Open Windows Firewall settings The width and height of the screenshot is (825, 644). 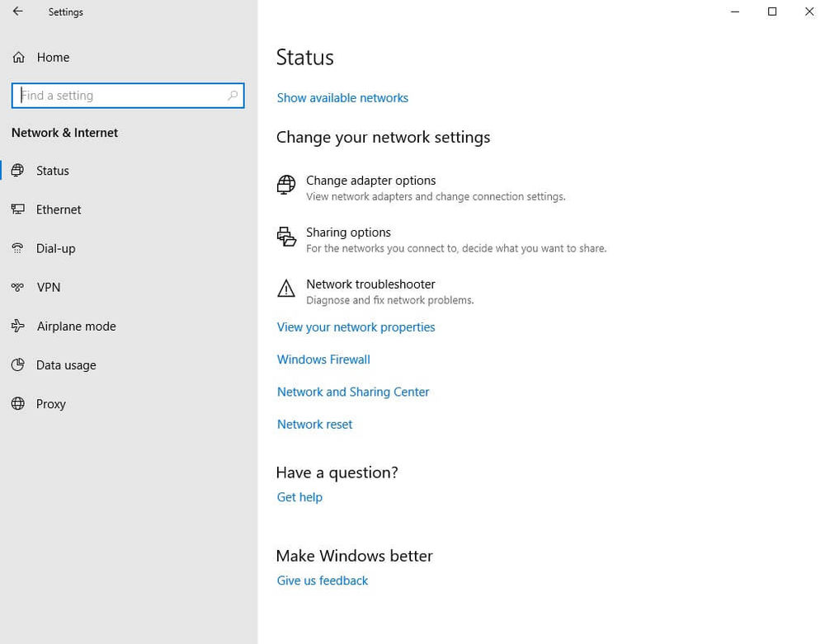pos(323,359)
